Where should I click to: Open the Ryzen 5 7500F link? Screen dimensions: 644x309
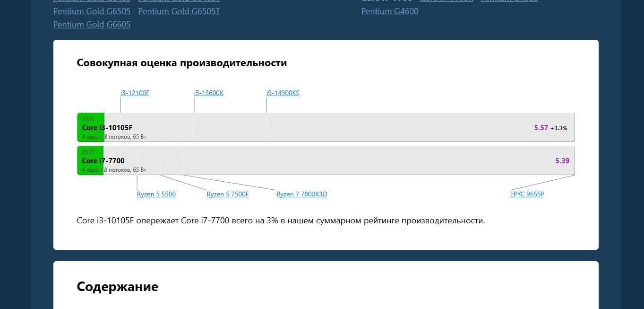[x=228, y=194]
